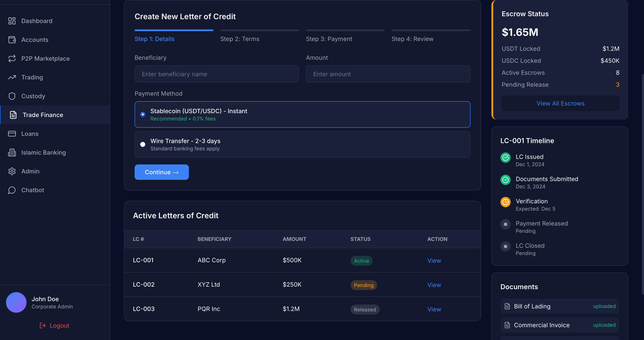644x340 pixels.
Task: Click the Enter beneficiary name field
Action: pos(217,74)
